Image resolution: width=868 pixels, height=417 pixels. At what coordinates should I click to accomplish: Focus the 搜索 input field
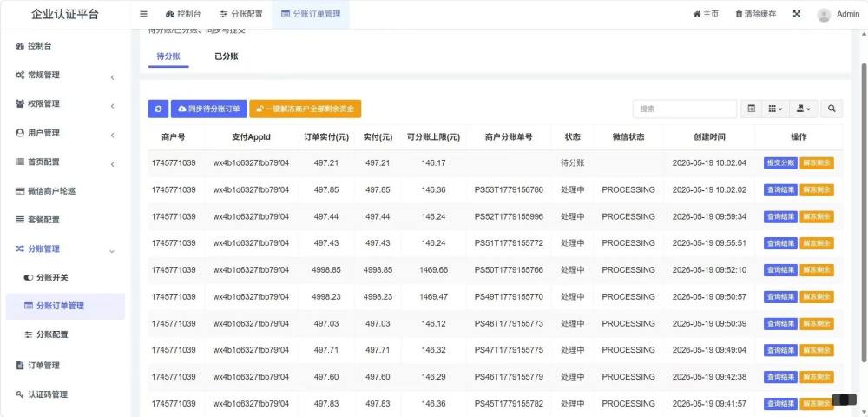point(684,109)
